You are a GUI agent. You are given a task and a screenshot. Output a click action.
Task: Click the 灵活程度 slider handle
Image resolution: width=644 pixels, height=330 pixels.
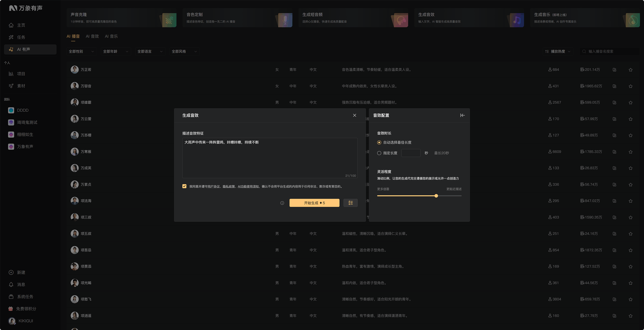(436, 196)
